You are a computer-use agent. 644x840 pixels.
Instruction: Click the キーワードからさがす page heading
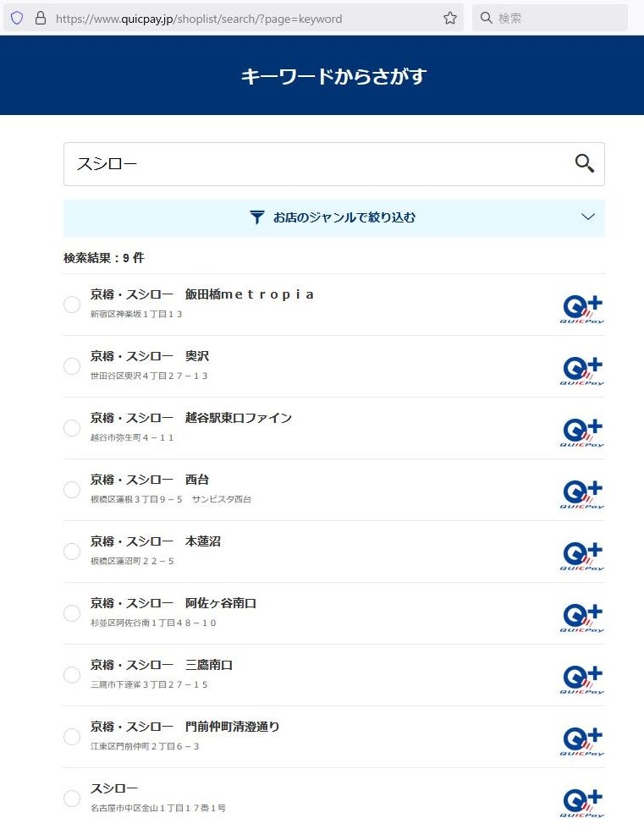click(333, 76)
